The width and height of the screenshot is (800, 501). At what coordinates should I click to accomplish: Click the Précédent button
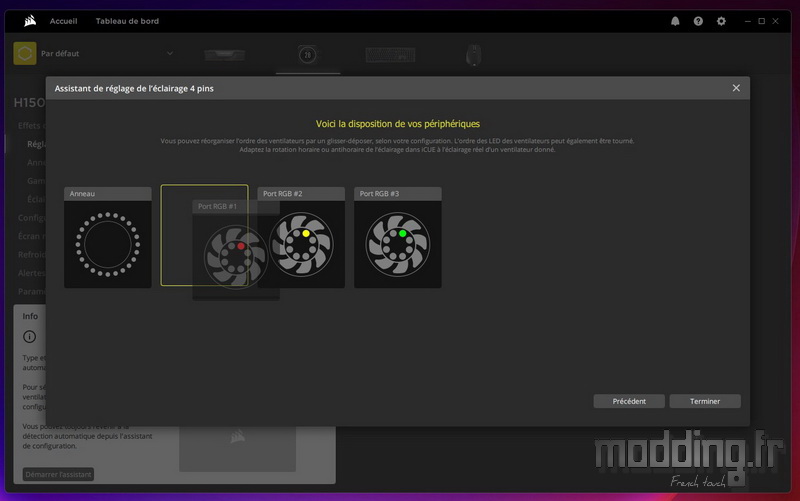click(x=629, y=401)
